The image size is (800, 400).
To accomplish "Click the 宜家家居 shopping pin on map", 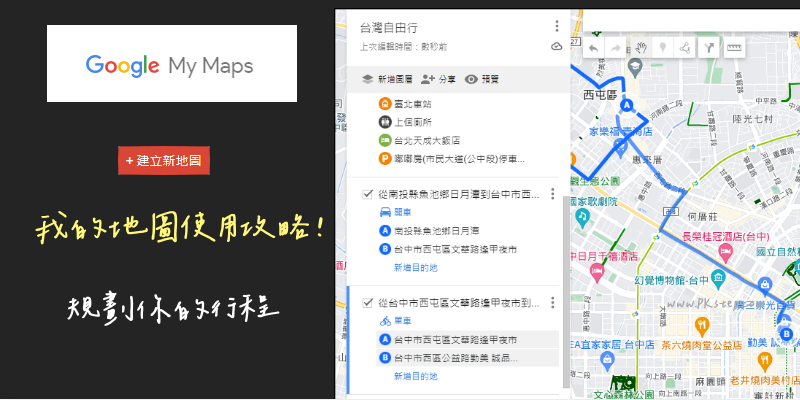I will point(607,359).
